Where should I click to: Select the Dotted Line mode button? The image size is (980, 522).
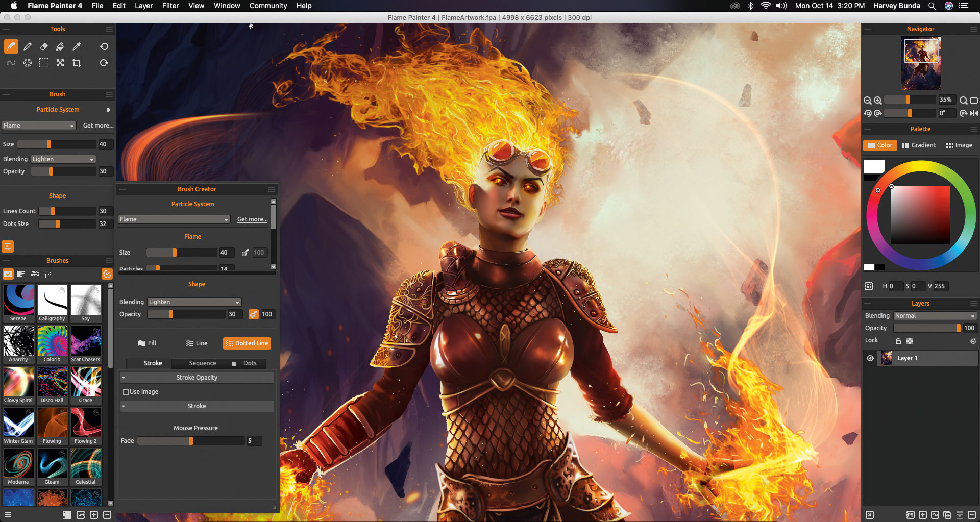[247, 343]
